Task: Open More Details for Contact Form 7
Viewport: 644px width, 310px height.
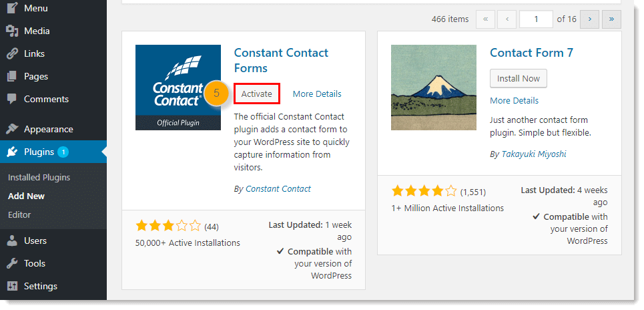Action: click(x=514, y=101)
